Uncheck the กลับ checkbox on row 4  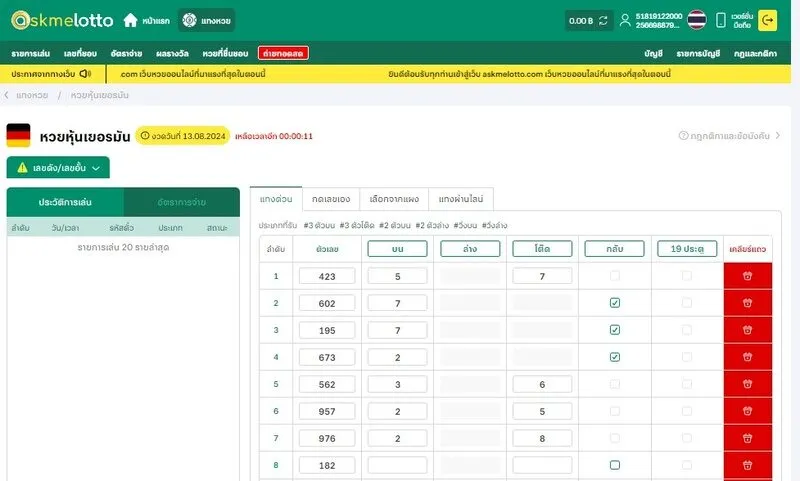(x=615, y=357)
